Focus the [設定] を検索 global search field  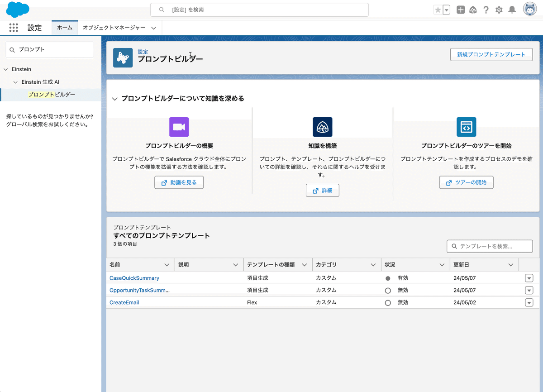coord(259,10)
